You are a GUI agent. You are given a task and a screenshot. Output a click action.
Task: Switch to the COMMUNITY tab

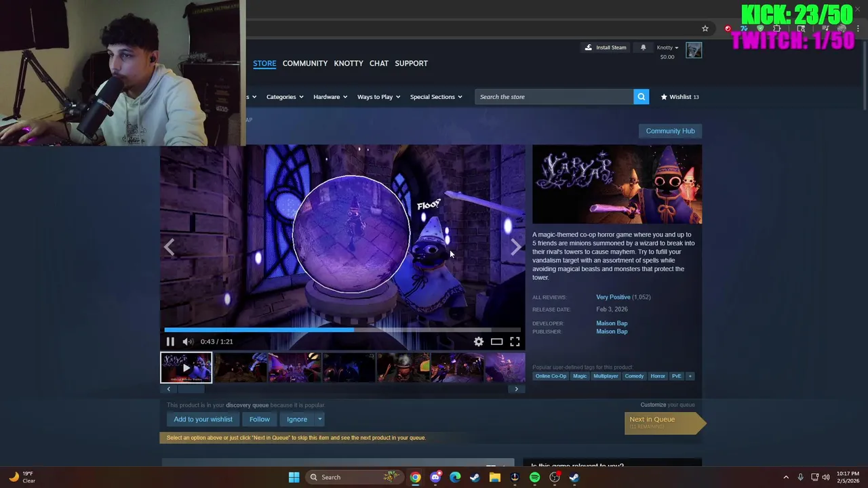305,63
